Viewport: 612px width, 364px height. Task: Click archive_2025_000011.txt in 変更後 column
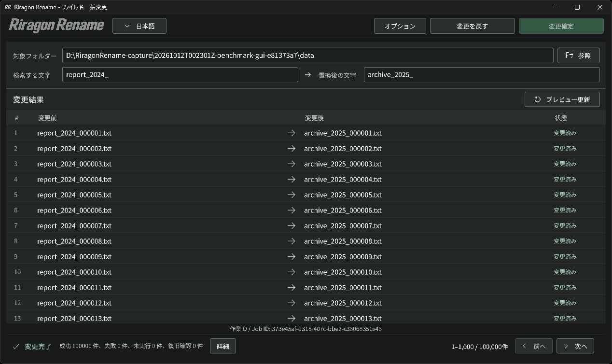click(343, 288)
